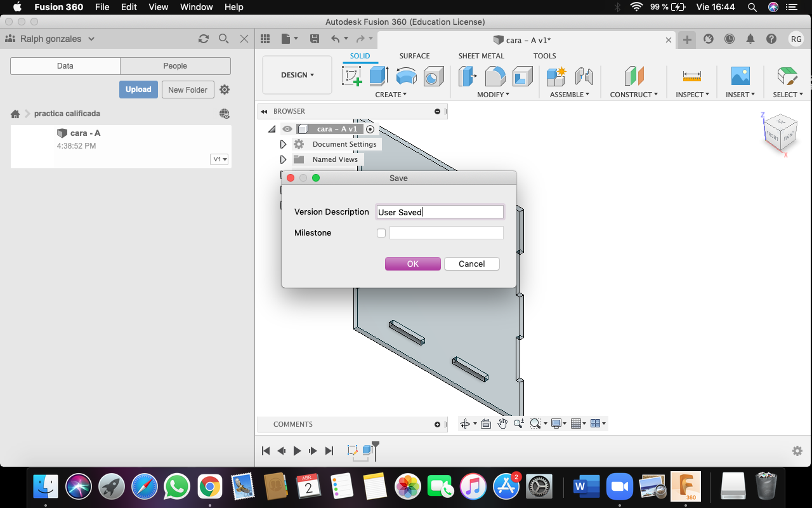
Task: Open Chrome from the Dock
Action: click(x=209, y=487)
